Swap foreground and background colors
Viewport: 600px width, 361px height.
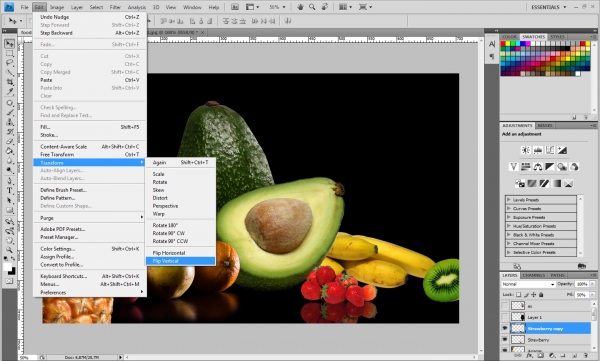pos(13,259)
